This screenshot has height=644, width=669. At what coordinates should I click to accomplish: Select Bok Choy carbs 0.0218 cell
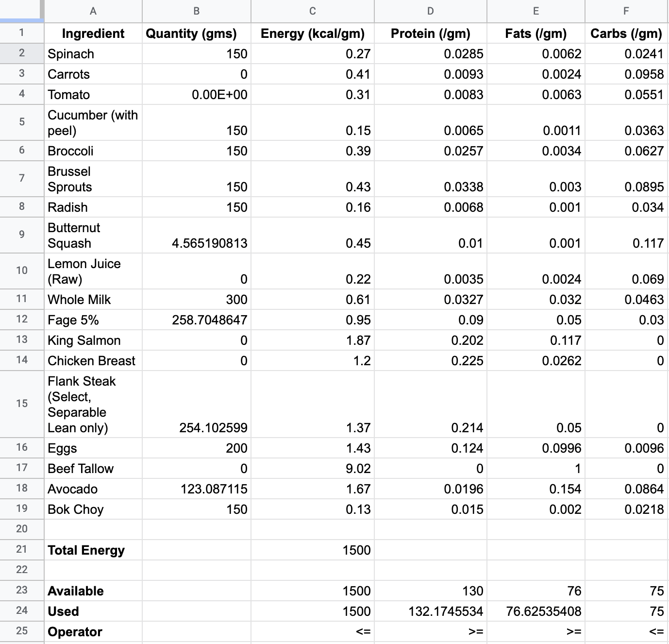point(626,509)
